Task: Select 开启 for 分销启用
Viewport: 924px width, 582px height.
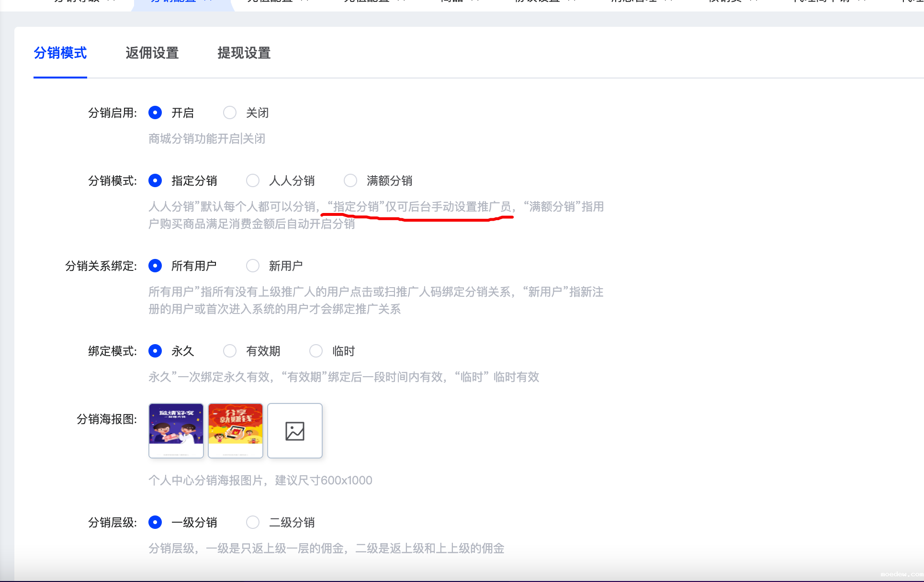Action: point(155,112)
